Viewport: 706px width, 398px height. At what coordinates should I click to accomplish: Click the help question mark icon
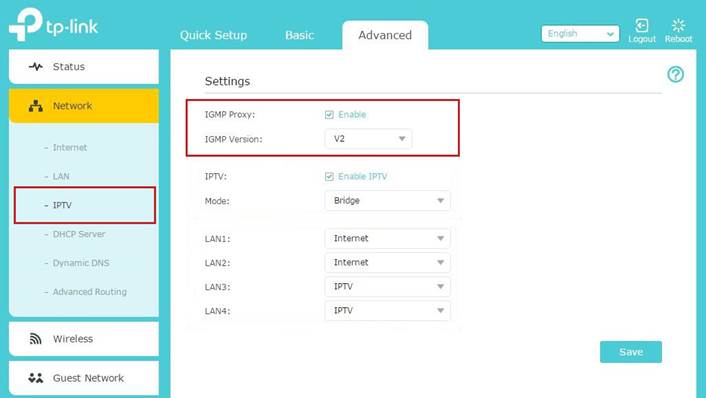pos(675,74)
